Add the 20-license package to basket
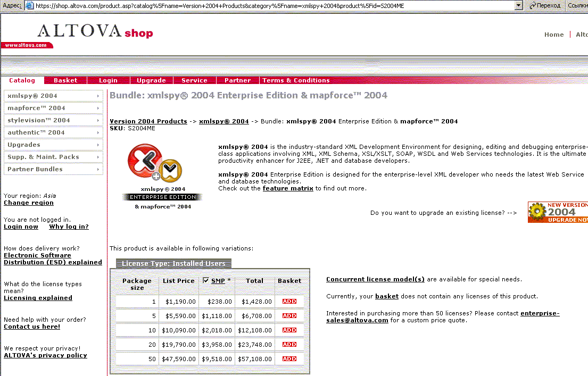 tap(289, 344)
